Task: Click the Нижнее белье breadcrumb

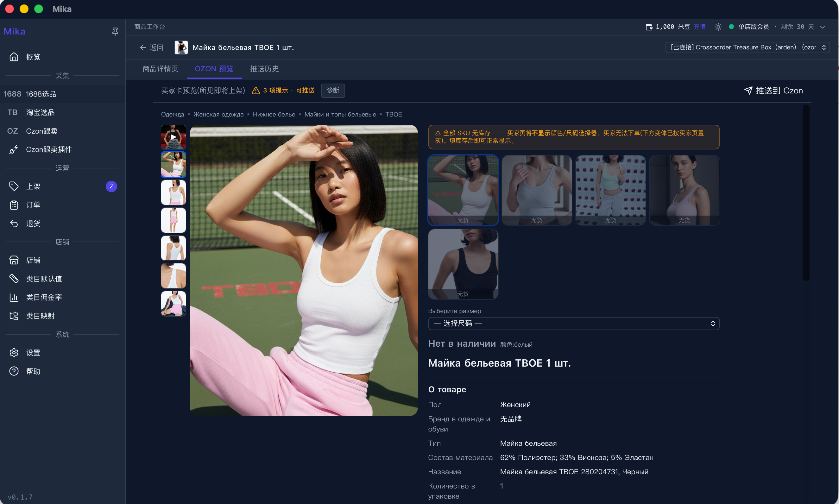Action: 274,115
